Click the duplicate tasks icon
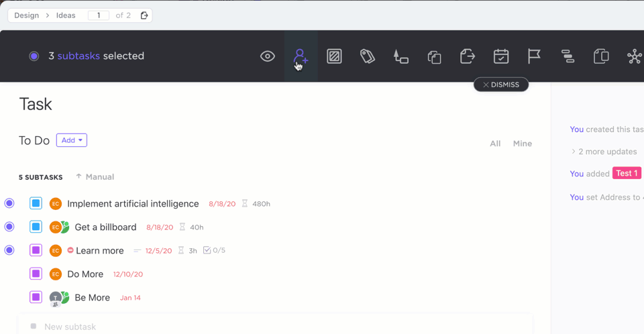Image resolution: width=644 pixels, height=334 pixels. coord(434,57)
